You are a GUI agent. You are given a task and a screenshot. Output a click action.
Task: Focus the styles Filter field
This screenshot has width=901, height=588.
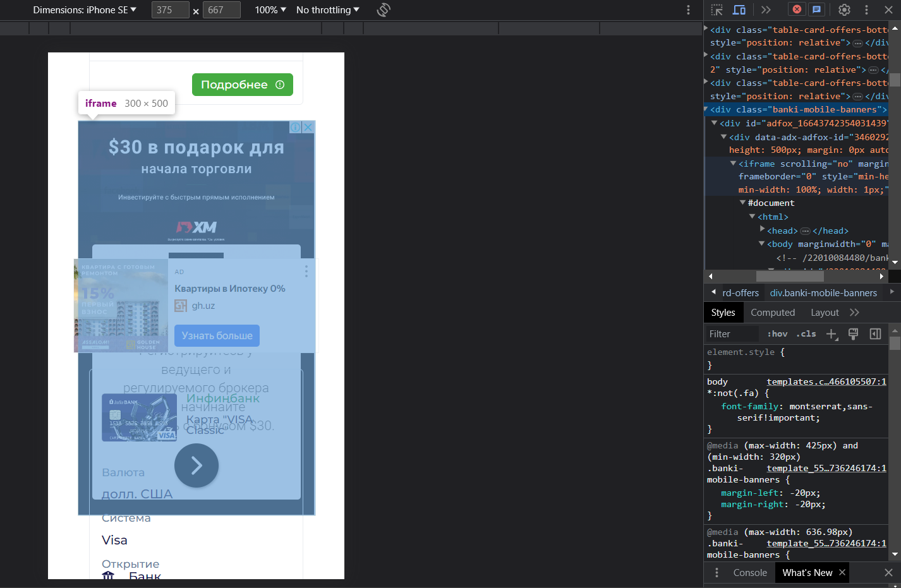(x=732, y=334)
